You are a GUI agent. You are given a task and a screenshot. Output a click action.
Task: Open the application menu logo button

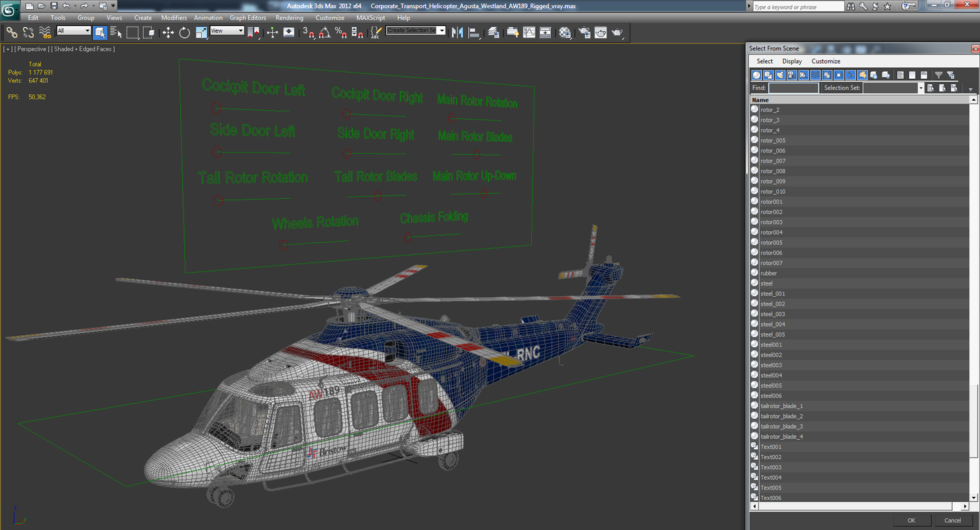click(x=10, y=11)
